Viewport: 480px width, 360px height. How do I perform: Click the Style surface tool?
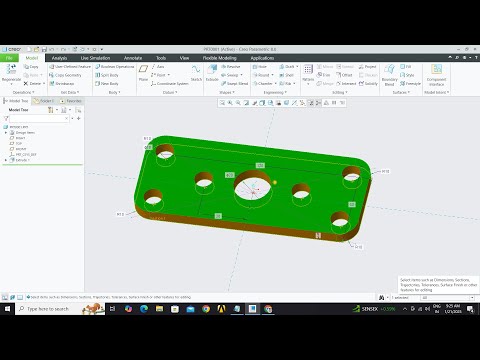(x=407, y=75)
